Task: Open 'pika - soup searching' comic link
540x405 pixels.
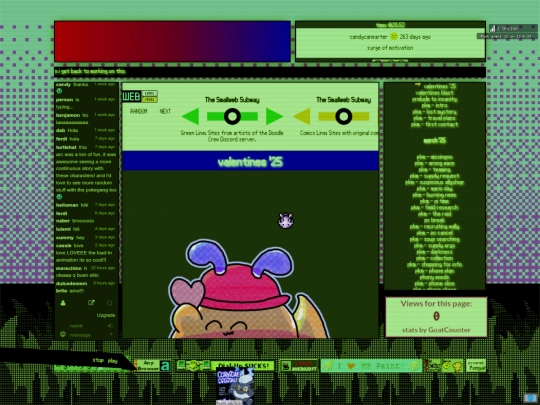Action: (x=435, y=239)
